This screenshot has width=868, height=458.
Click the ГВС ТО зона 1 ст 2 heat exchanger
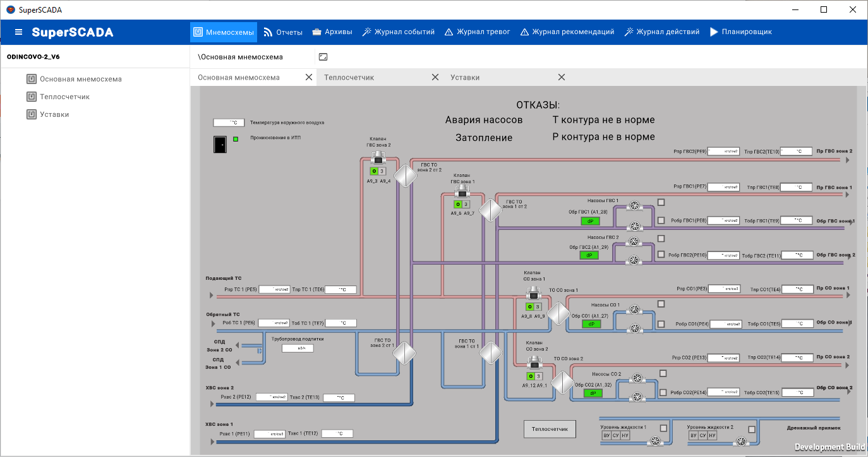pos(490,209)
